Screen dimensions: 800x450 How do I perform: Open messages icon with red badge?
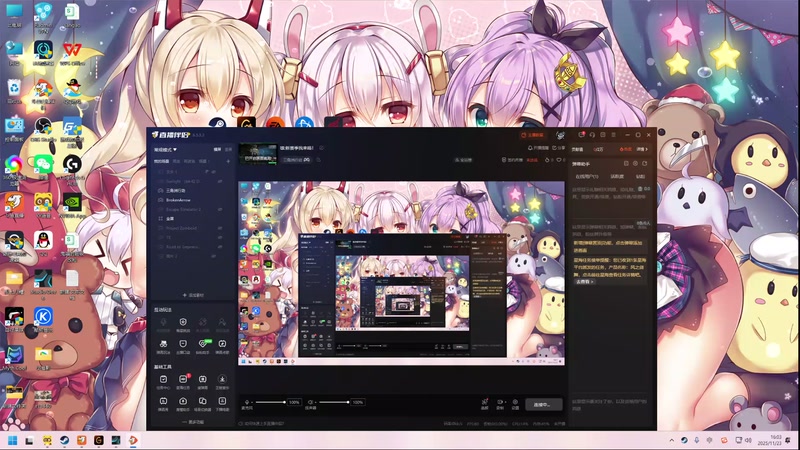pos(582,135)
